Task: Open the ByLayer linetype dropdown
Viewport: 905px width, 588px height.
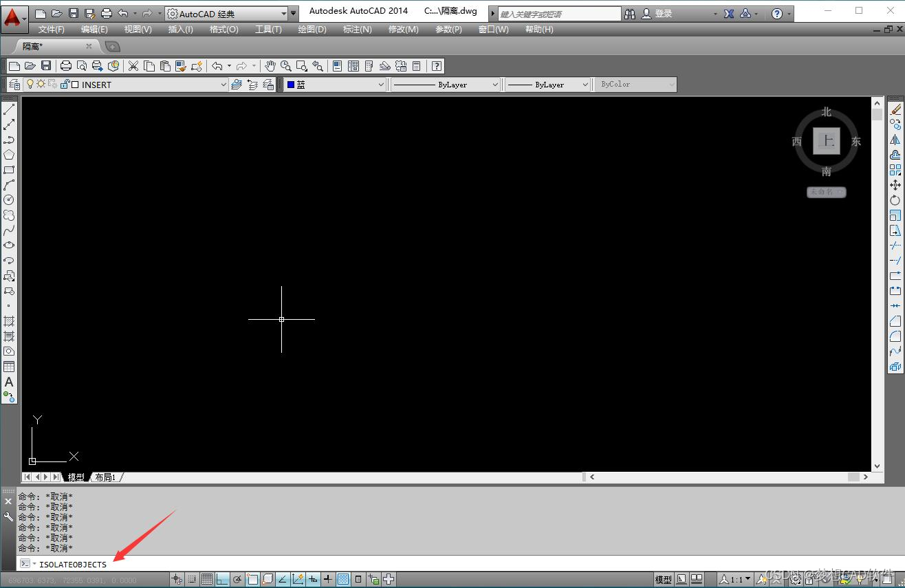Action: 446,85
